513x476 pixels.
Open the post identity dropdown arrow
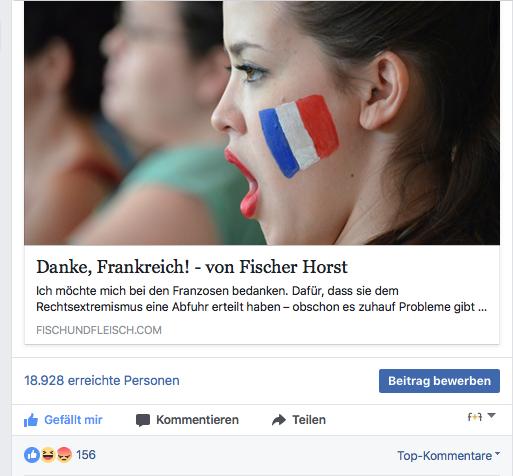tap(491, 415)
